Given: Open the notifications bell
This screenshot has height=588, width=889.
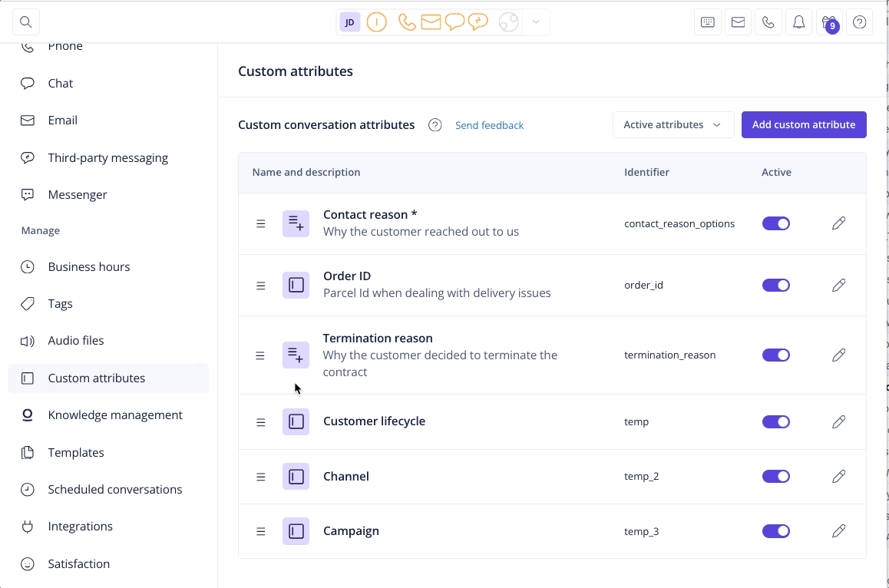Looking at the screenshot, I should click(x=799, y=22).
